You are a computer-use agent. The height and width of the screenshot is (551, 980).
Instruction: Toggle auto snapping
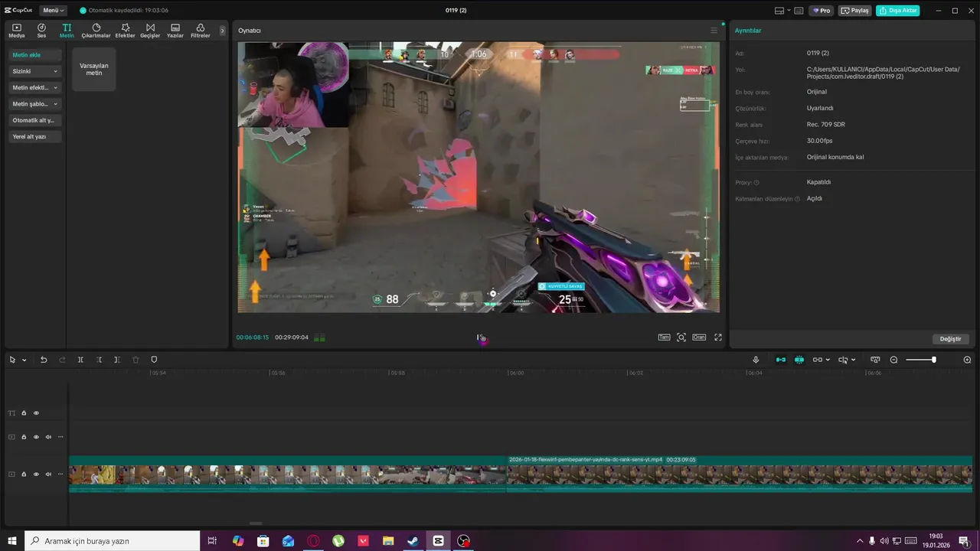(x=799, y=360)
